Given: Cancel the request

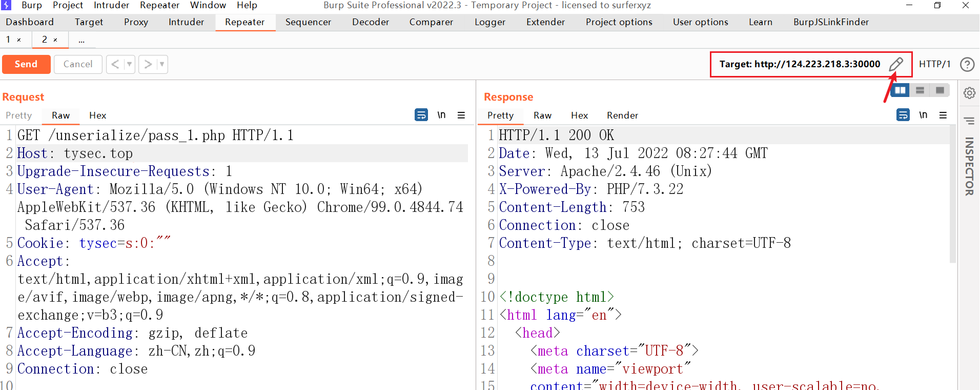Looking at the screenshot, I should pyautogui.click(x=78, y=64).
